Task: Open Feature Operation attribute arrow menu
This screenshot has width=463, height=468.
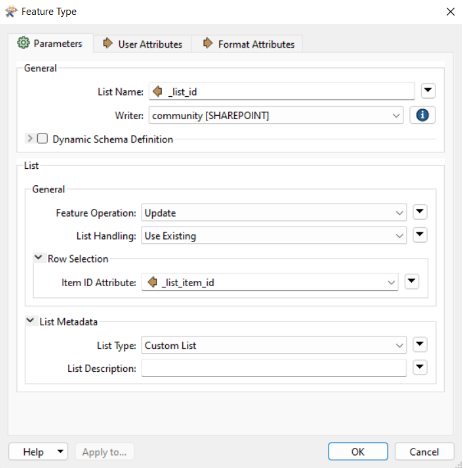Action: (x=420, y=212)
